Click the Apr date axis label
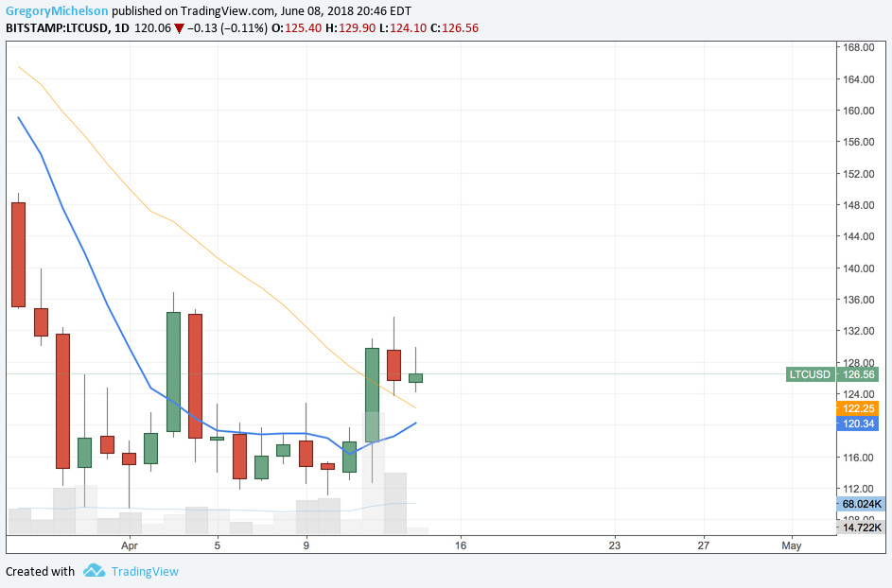 pos(130,545)
